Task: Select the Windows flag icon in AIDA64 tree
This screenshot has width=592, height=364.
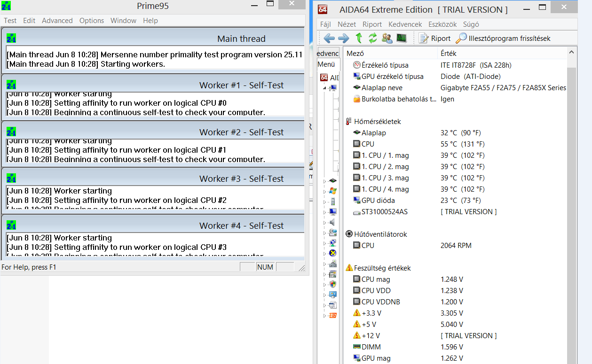Action: click(333, 191)
